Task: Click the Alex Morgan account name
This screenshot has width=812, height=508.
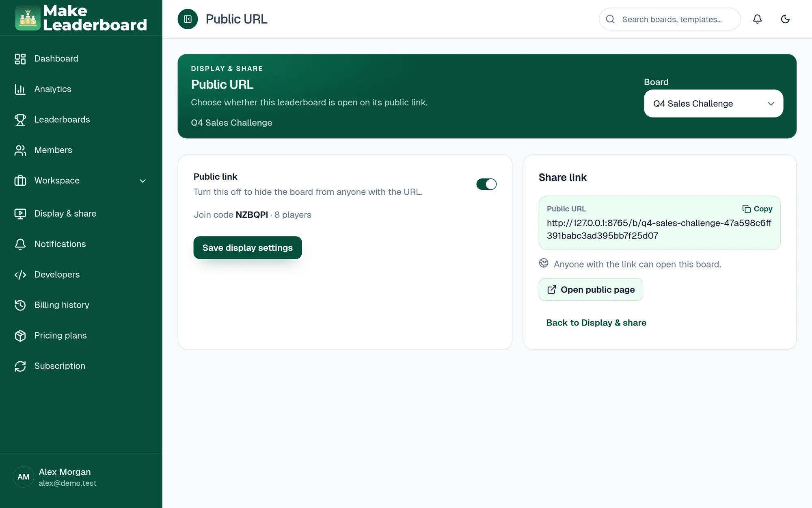Action: click(x=65, y=472)
